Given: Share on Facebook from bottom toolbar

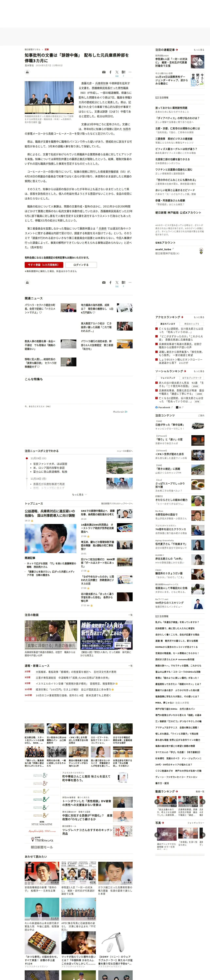Looking at the screenshot, I should click(111, 282).
